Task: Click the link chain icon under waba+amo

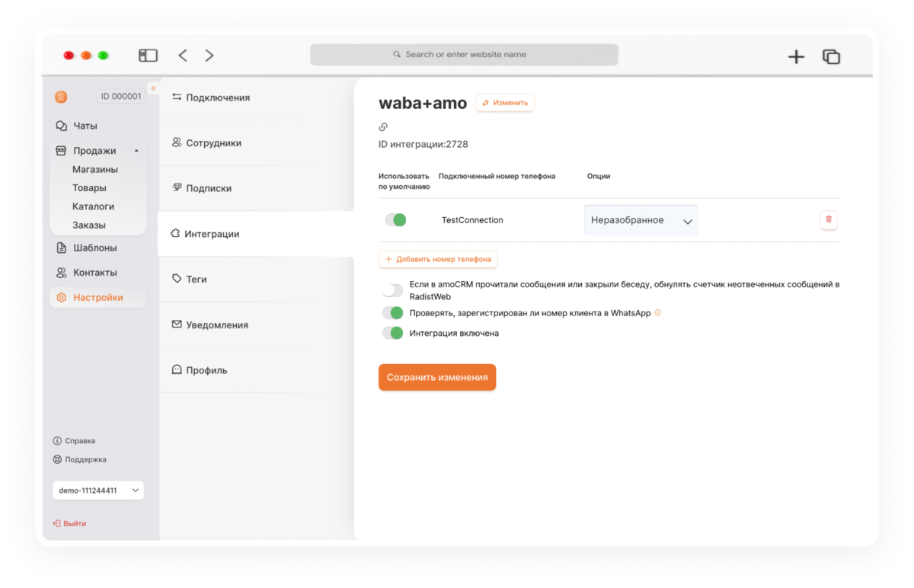Action: point(383,127)
